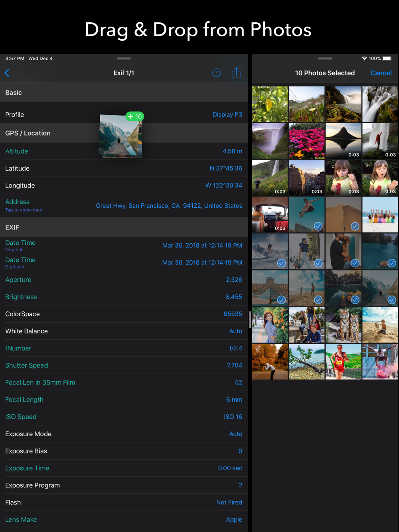
Task: Uncheck the beach walkers photo
Action: (x=306, y=288)
